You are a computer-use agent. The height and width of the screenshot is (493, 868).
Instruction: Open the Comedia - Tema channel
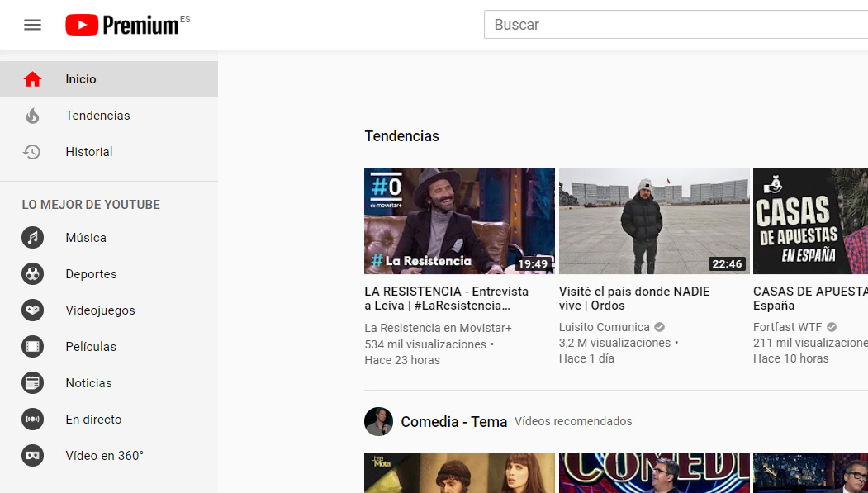[453, 421]
